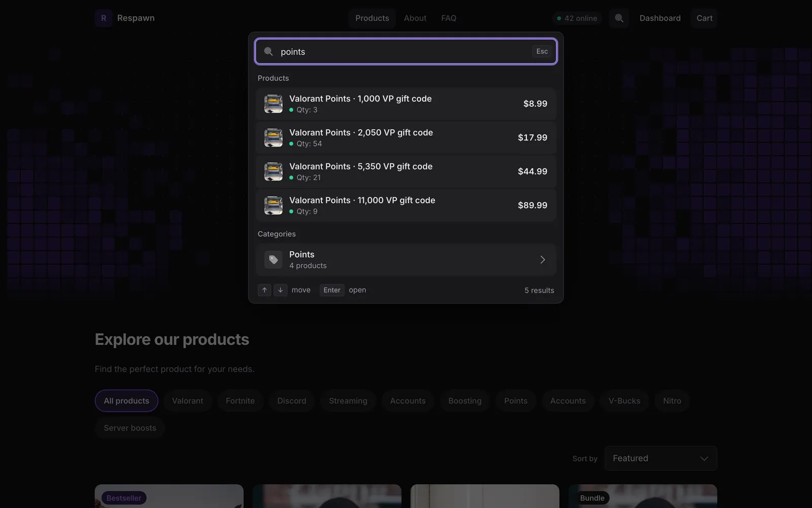Click the Respawn R logo icon
This screenshot has height=508, width=812.
(x=104, y=18)
